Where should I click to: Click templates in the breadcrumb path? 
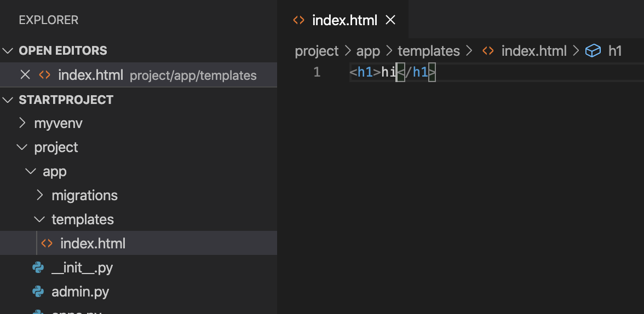coord(429,51)
